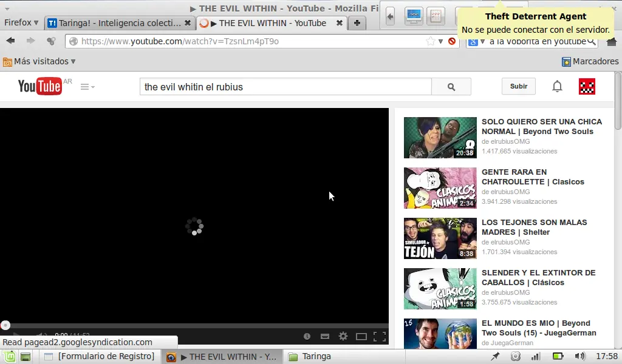Click the overlay toolbar left arrow button
Screen dimensions: 622x364
click(391, 16)
